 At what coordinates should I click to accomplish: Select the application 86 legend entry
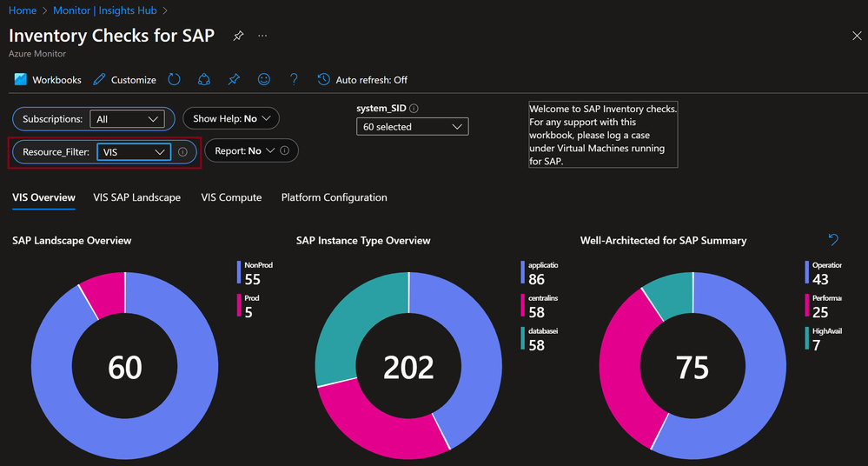click(540, 273)
